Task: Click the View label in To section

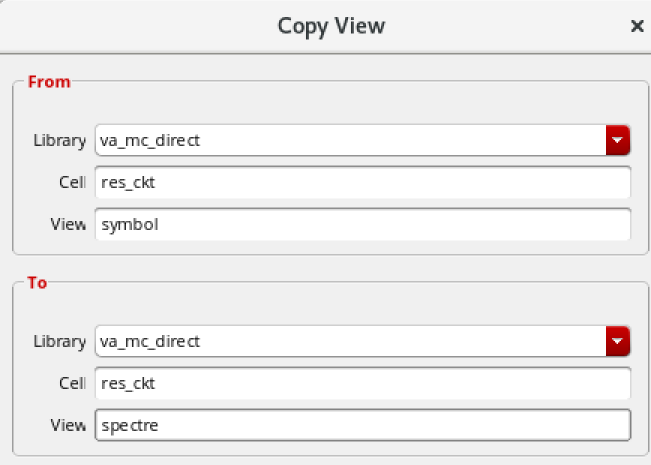Action: point(68,426)
